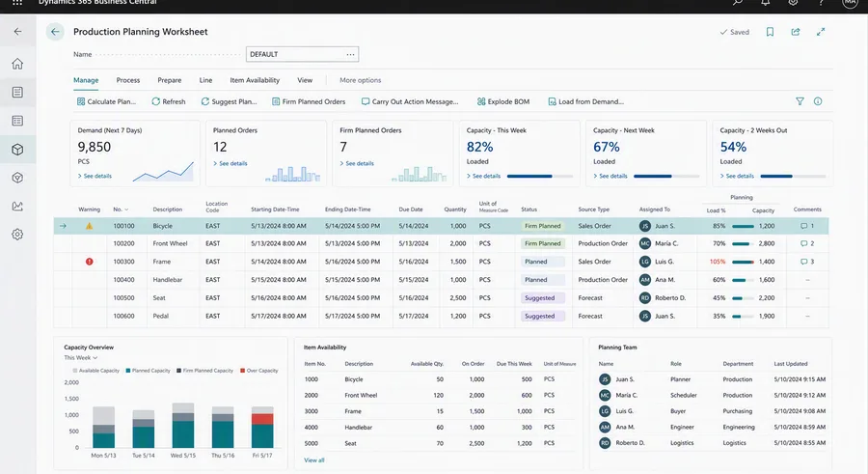This screenshot has width=868, height=474.
Task: Open notifications bell in top bar
Action: [x=765, y=3]
